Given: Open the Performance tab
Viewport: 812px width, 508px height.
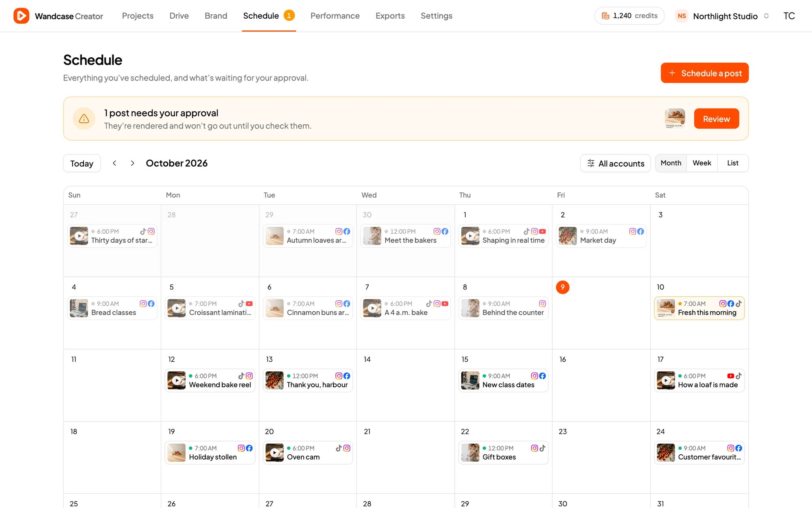Looking at the screenshot, I should click(x=335, y=16).
